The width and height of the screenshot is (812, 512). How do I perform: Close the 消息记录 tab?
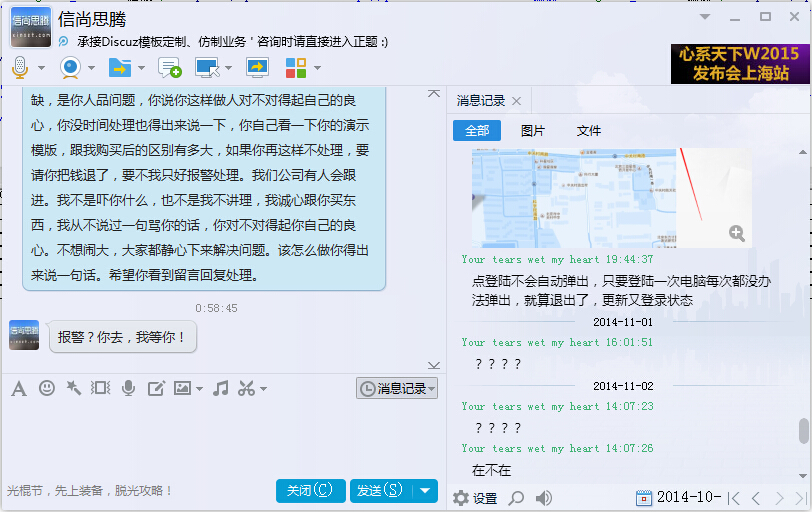coord(516,101)
